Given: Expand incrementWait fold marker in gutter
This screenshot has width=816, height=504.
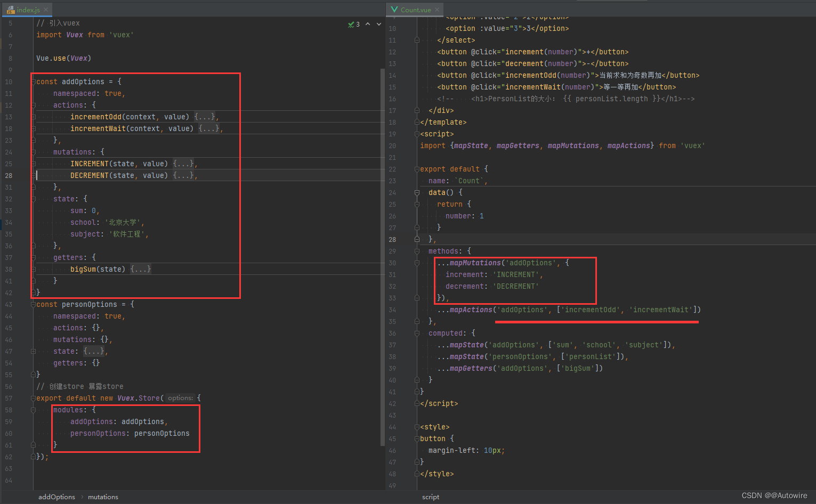Looking at the screenshot, I should pos(33,128).
